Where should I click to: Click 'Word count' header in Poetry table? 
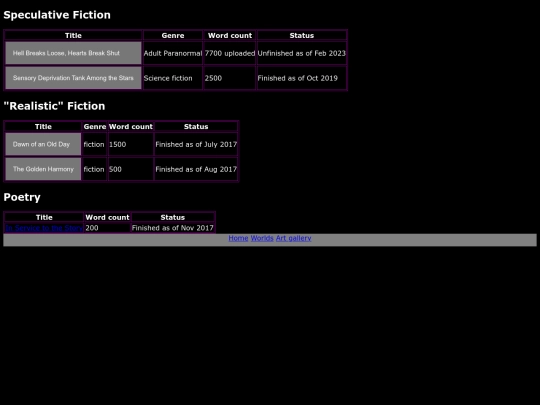(x=107, y=217)
